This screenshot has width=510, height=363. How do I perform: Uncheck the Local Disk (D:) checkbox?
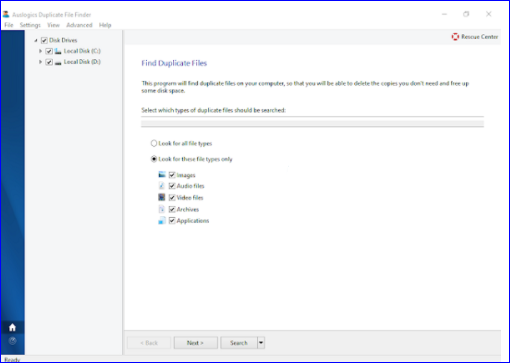click(49, 62)
